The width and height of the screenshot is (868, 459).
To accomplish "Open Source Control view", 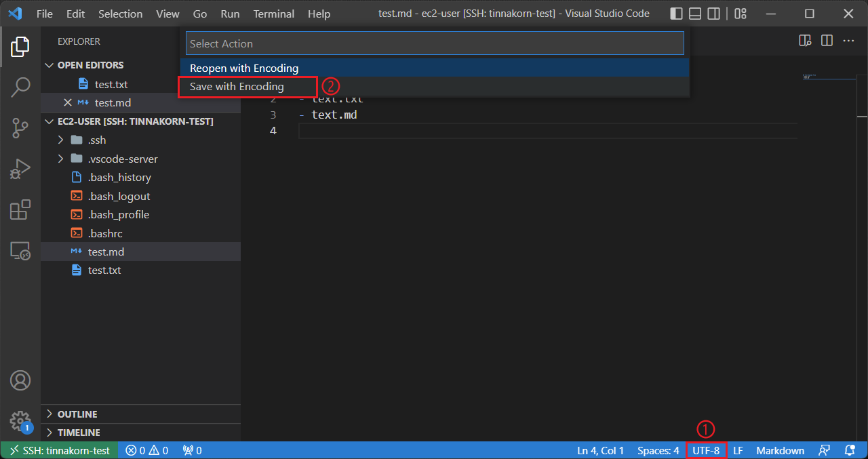I will (x=20, y=127).
